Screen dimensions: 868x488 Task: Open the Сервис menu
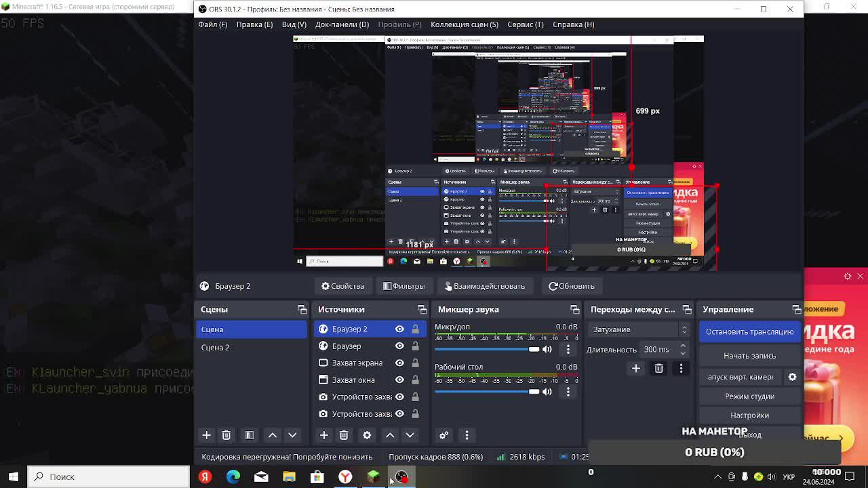[526, 24]
